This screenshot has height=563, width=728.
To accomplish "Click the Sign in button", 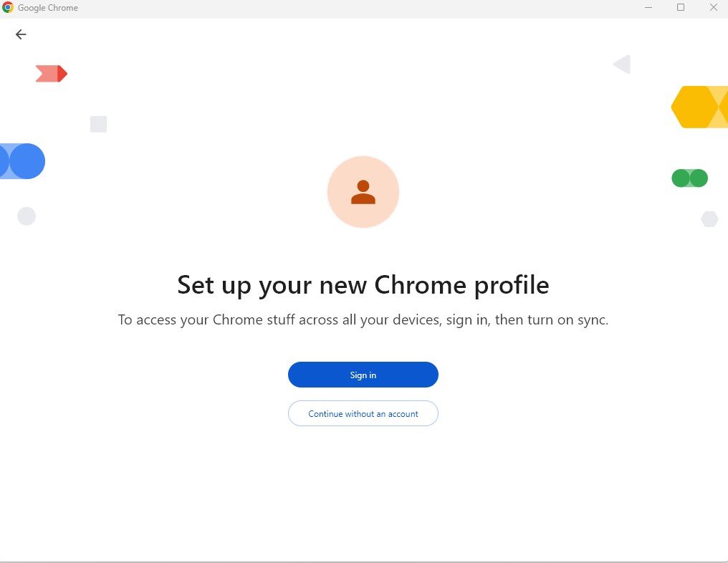I will pyautogui.click(x=363, y=375).
